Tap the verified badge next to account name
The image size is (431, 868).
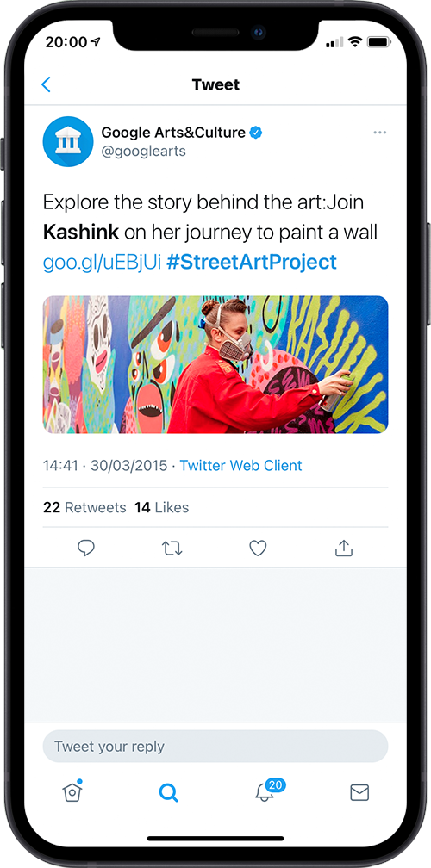click(x=256, y=133)
